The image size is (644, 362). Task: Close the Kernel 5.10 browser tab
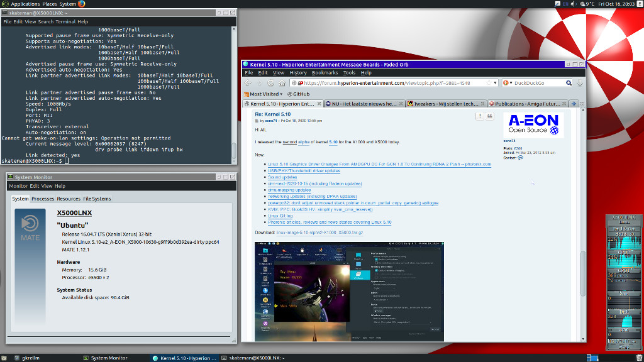(319, 104)
